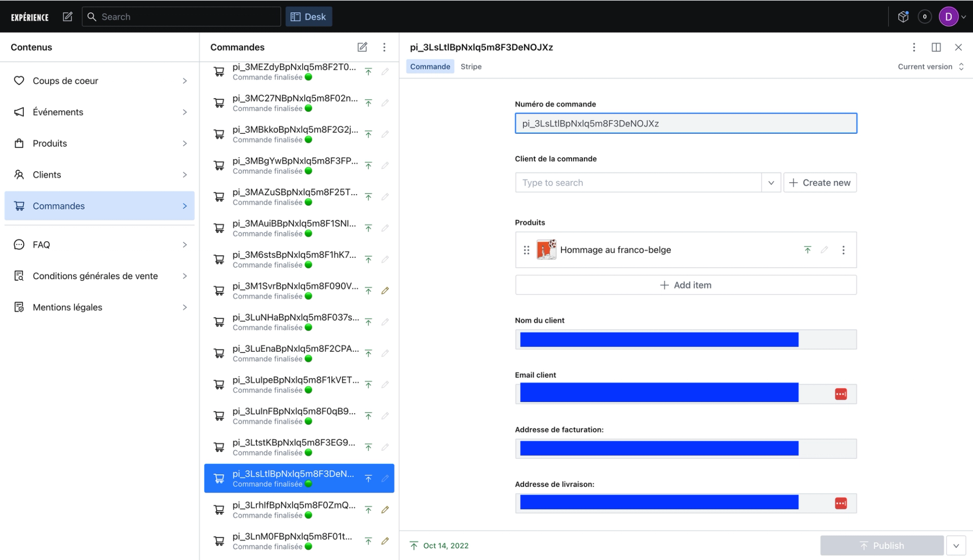Viewport: 973px width, 560px height.
Task: Expand the Current version selector
Action: (x=930, y=66)
